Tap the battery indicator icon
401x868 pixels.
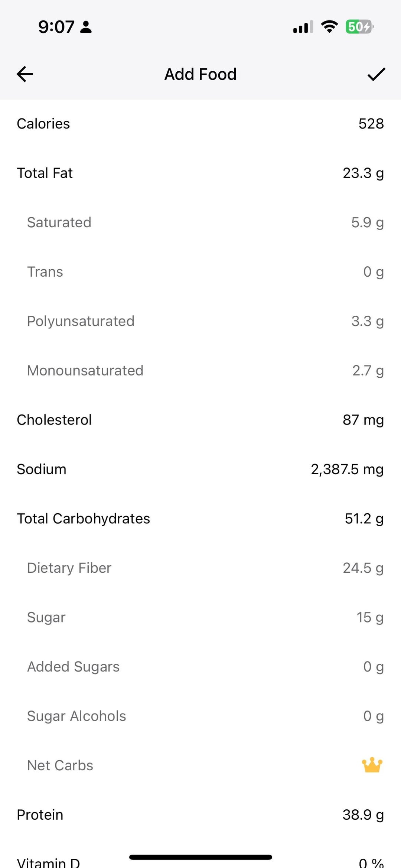[359, 27]
